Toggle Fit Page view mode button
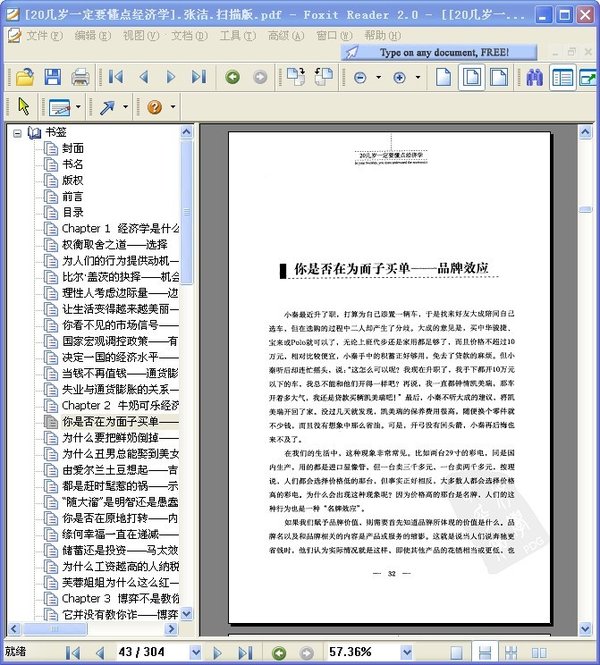Viewport: 600px width, 665px height. click(472, 78)
